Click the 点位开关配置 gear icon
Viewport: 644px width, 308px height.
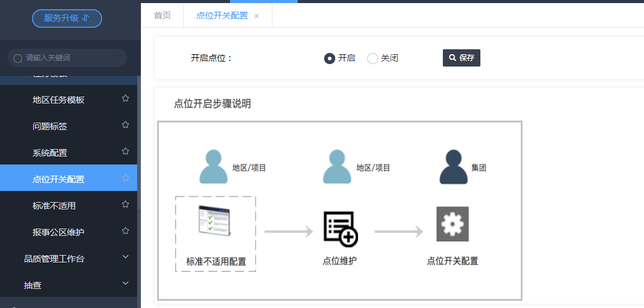tap(453, 224)
